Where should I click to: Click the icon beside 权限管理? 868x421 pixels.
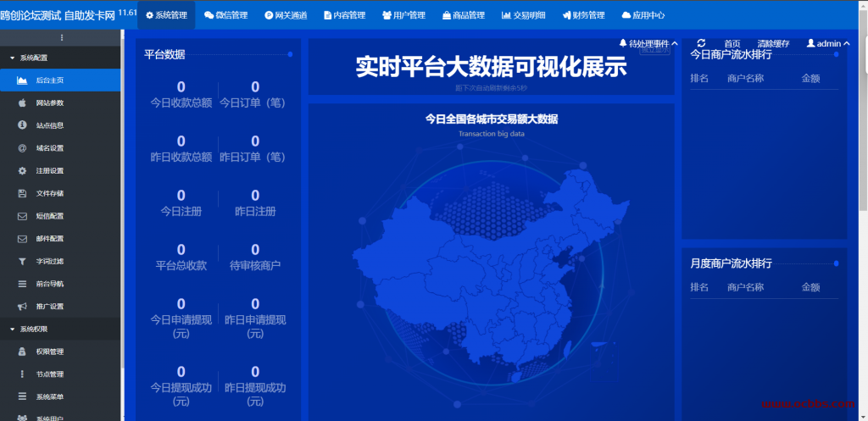[x=22, y=352]
